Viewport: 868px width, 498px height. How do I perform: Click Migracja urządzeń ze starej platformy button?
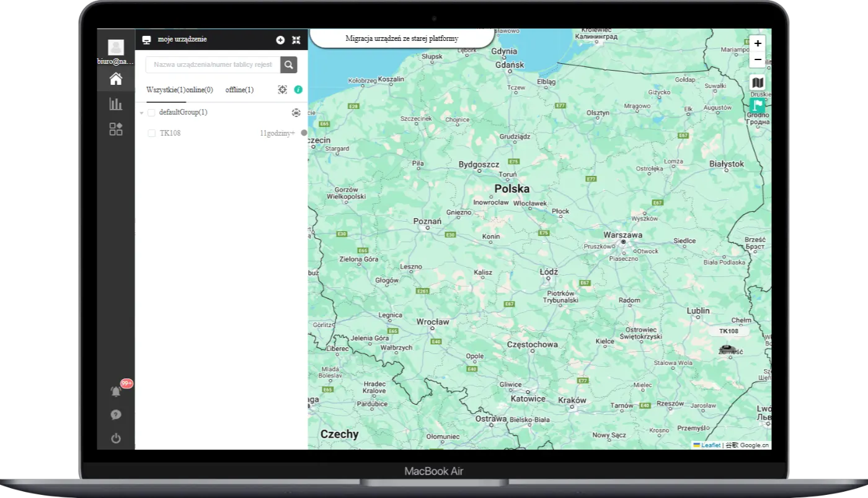402,38
